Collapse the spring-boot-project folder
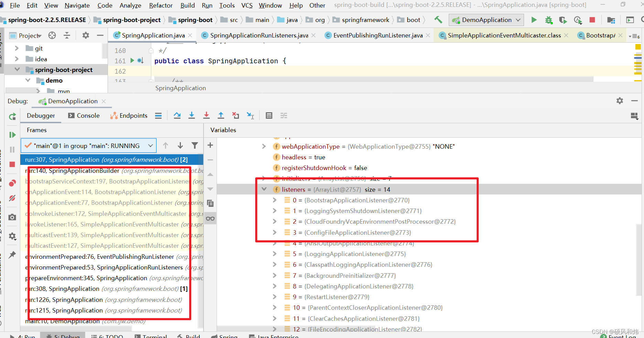 pyautogui.click(x=17, y=70)
